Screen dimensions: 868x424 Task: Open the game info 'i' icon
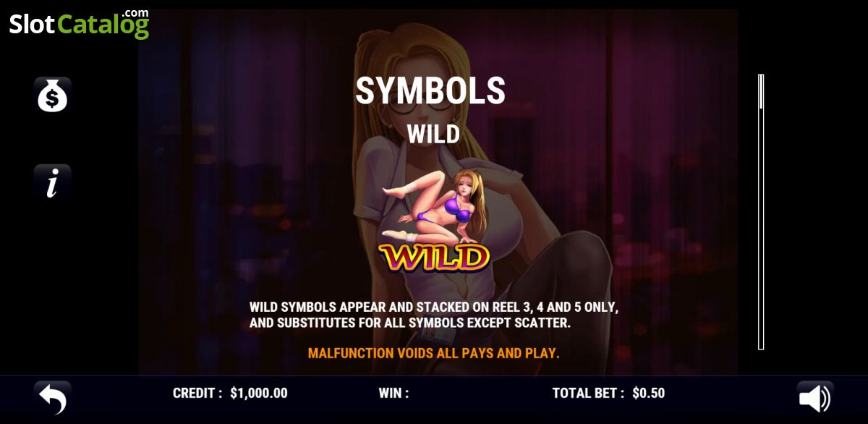pos(52,182)
